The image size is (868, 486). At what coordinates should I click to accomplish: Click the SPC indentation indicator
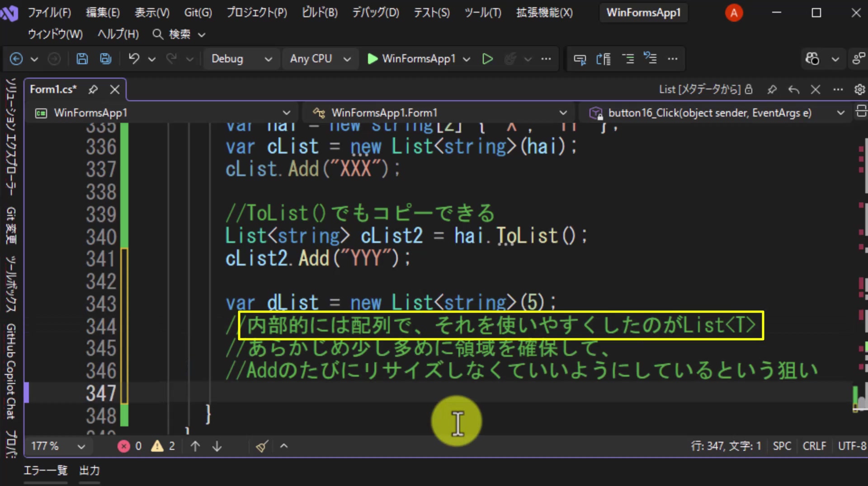point(782,446)
